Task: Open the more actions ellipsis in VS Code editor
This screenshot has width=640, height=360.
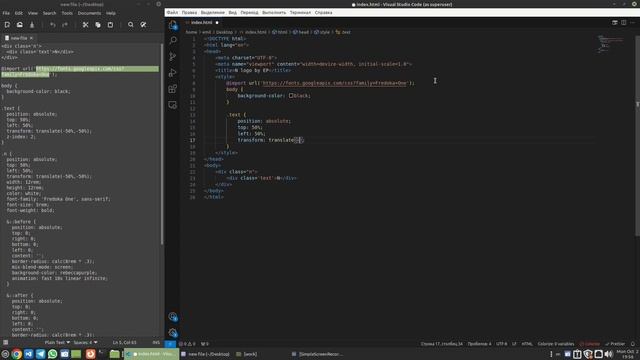Action: [x=632, y=22]
